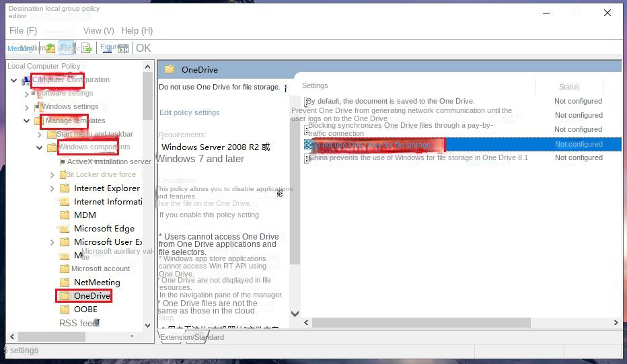Click the OneDrive folder icon in tree
Viewport: 627px width, 364px height.
[x=65, y=296]
